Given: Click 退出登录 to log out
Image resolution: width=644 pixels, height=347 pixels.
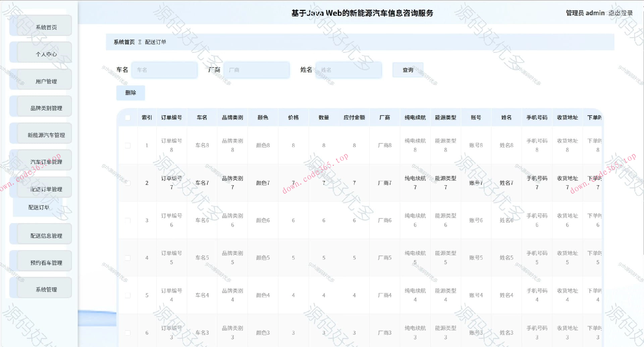Looking at the screenshot, I should coord(621,13).
